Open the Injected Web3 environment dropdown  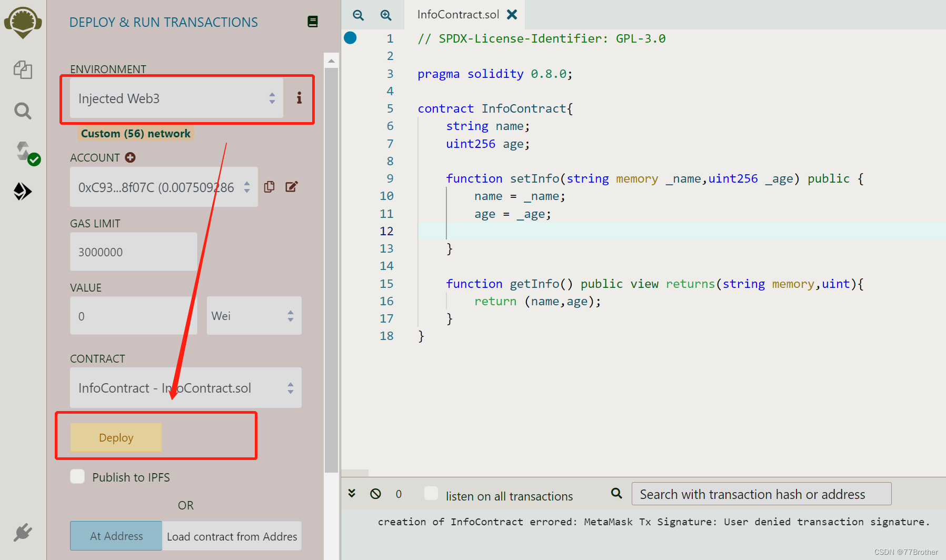176,98
